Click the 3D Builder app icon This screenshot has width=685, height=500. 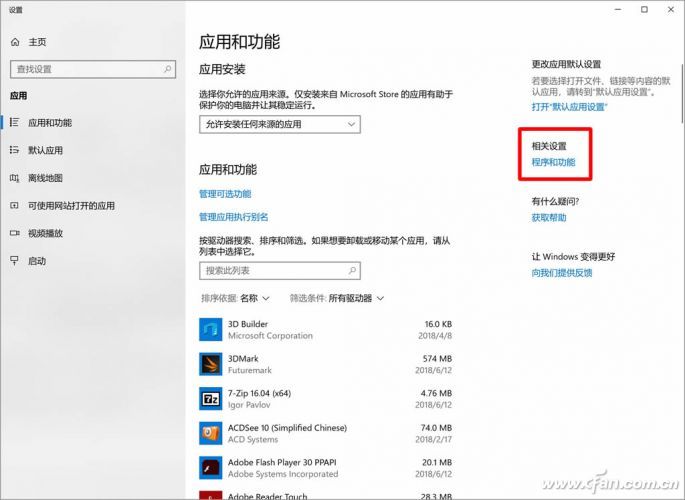coord(211,330)
